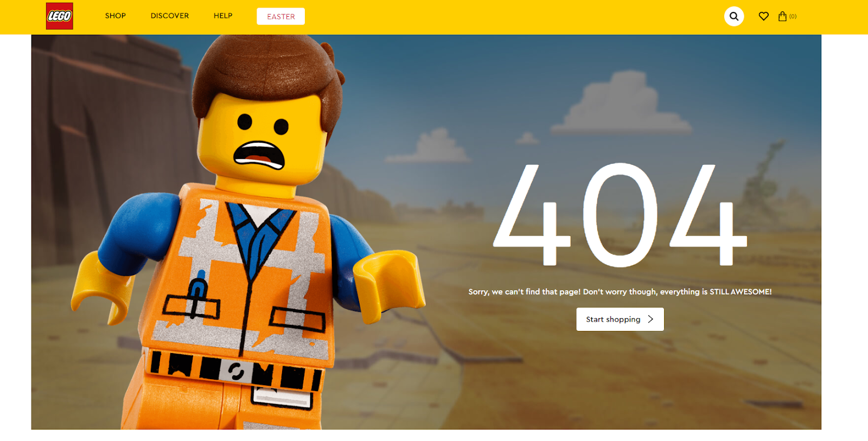The image size is (868, 441).
Task: Open the search magnifier icon
Action: click(x=734, y=16)
